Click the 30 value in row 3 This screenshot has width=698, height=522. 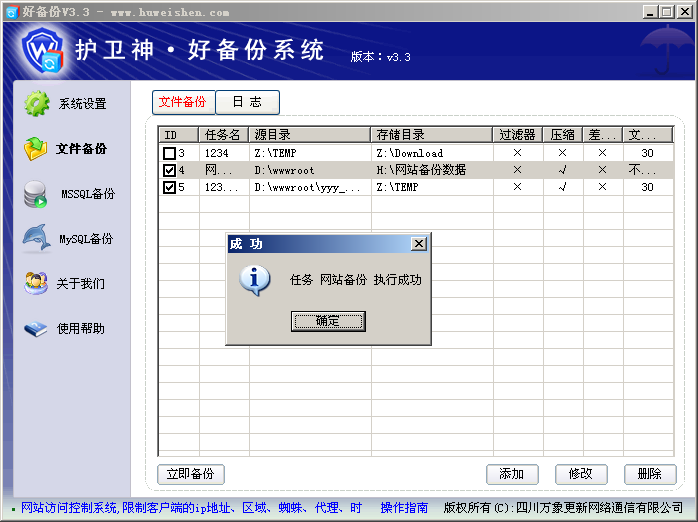pyautogui.click(x=647, y=153)
